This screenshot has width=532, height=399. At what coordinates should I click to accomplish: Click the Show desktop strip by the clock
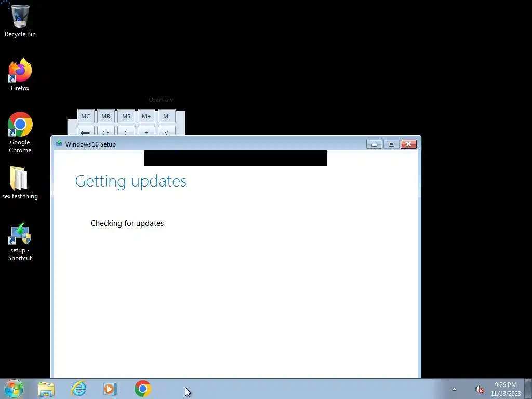pos(528,389)
